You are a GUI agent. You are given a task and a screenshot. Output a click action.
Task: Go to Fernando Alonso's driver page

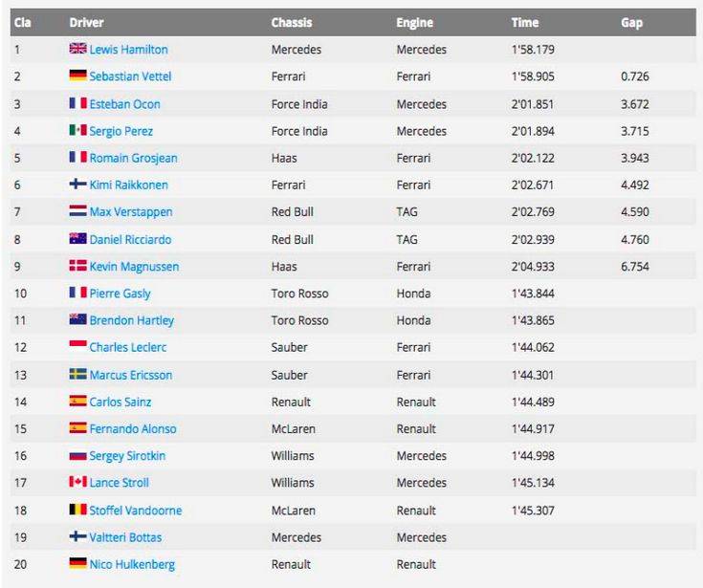click(x=132, y=429)
